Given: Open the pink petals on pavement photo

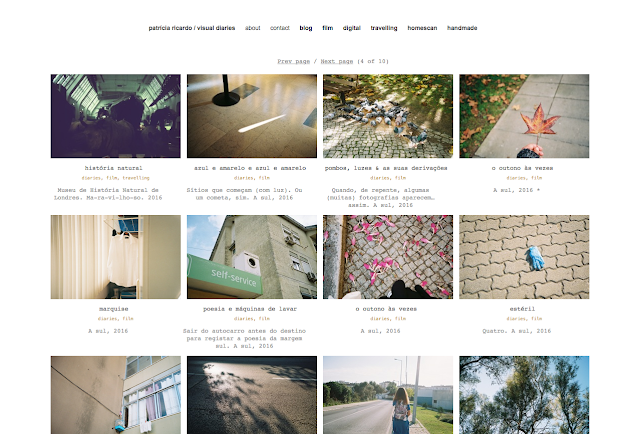Looking at the screenshot, I should tap(388, 257).
